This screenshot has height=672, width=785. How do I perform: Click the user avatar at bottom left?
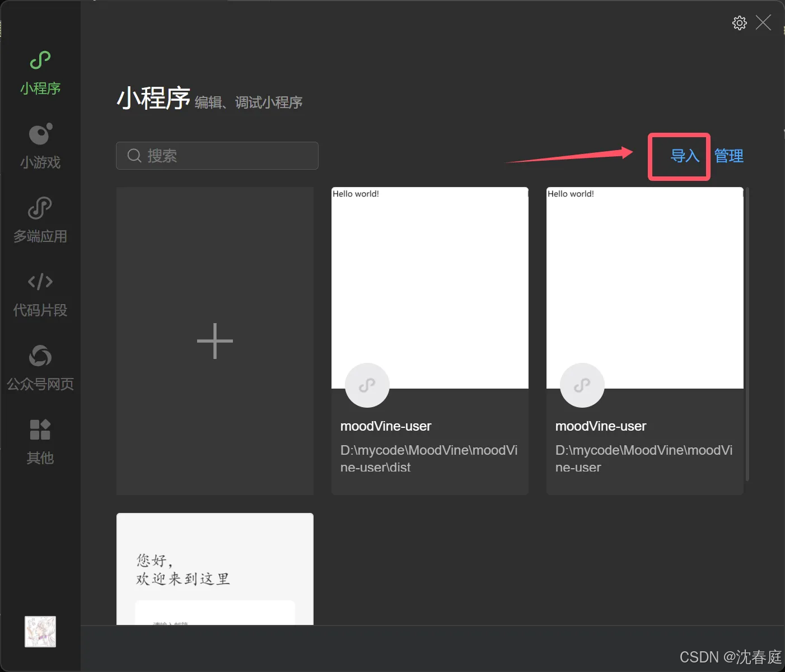pyautogui.click(x=40, y=631)
